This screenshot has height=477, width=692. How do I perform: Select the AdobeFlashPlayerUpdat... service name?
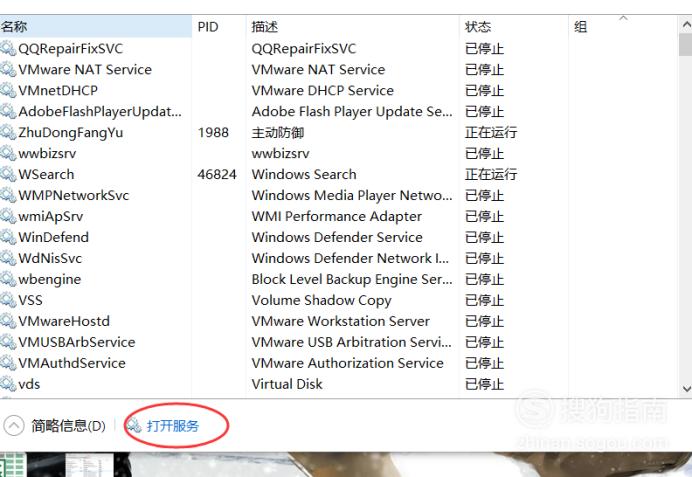click(100, 111)
